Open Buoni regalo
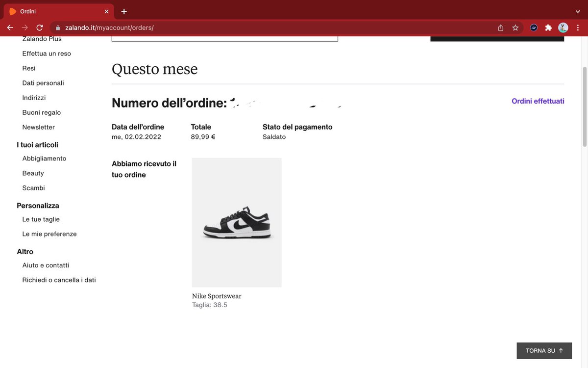Screen dimensions: 588x368 pos(42,112)
